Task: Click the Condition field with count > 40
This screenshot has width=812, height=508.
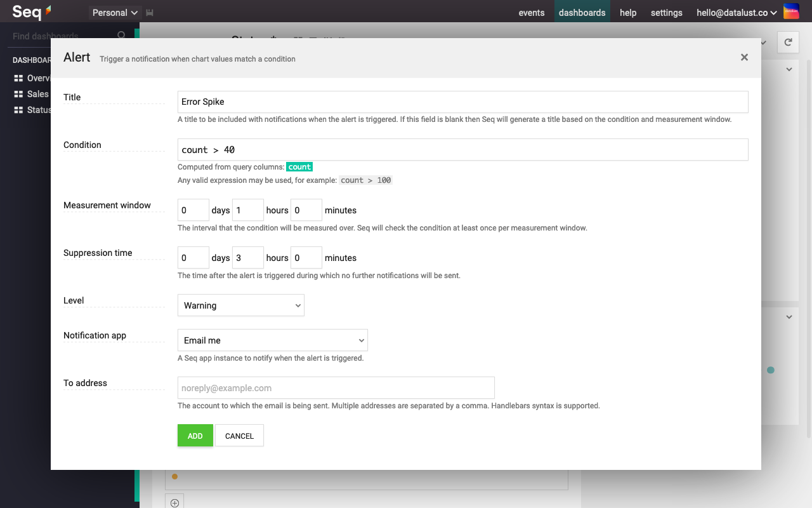Action: [463, 150]
